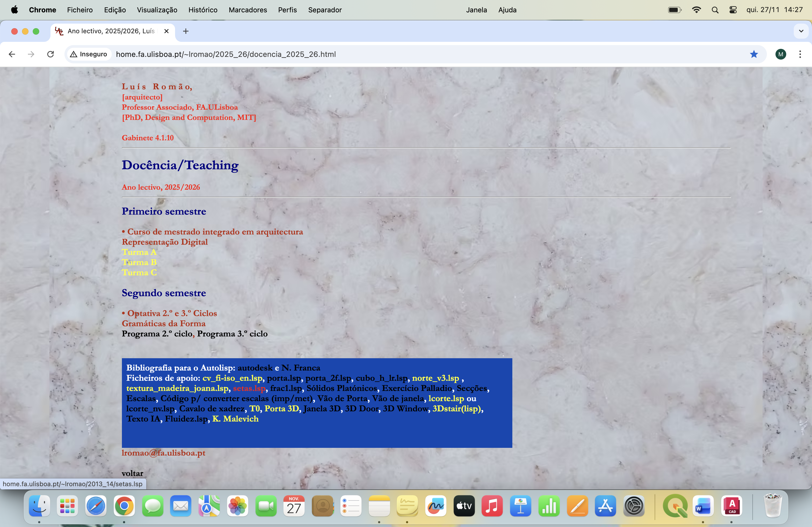This screenshot has width=812, height=527.
Task: Launch QGIS from the dock
Action: tap(675, 506)
